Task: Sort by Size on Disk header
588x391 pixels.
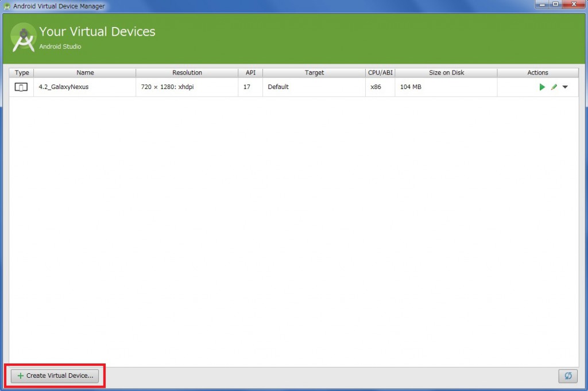Action: [x=446, y=73]
